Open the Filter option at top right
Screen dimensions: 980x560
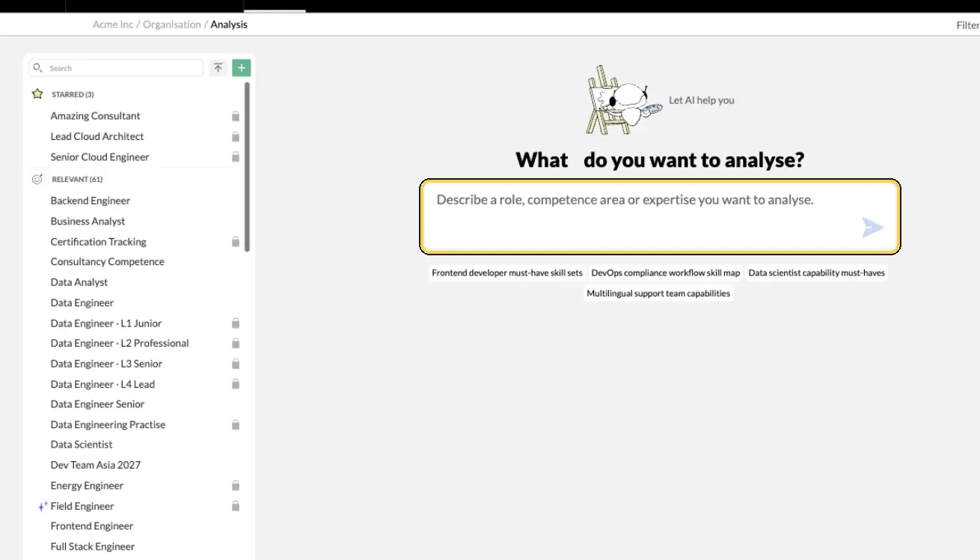click(968, 25)
